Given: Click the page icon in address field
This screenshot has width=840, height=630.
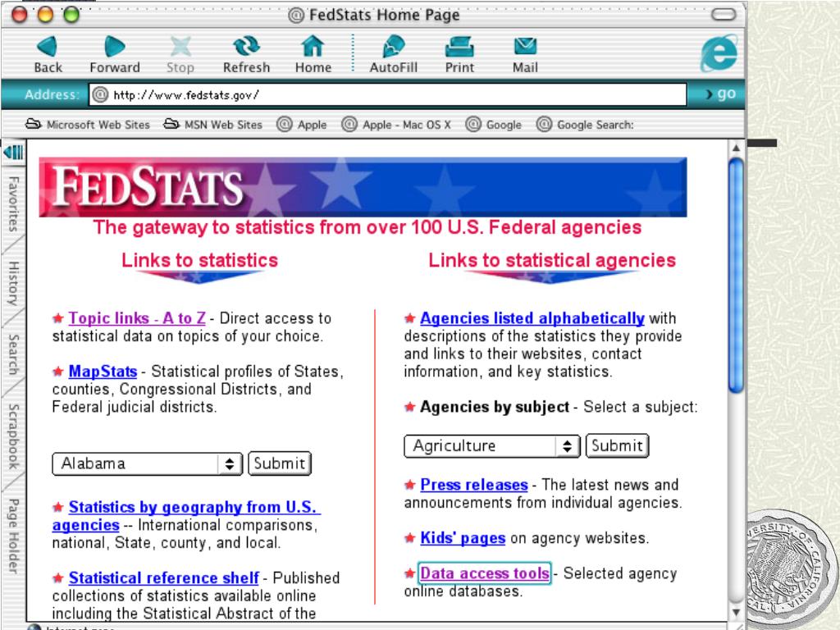Looking at the screenshot, I should coord(100,95).
